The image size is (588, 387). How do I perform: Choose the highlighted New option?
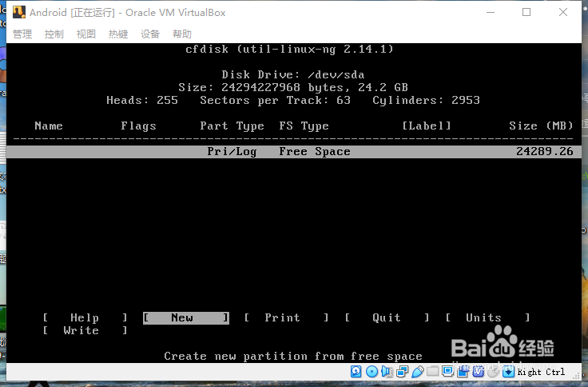[x=186, y=318]
